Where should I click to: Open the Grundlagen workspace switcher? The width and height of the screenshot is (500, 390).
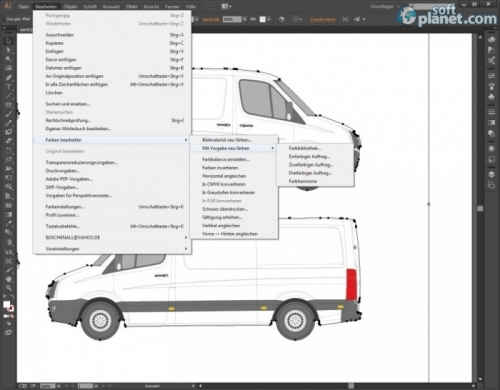384,6
